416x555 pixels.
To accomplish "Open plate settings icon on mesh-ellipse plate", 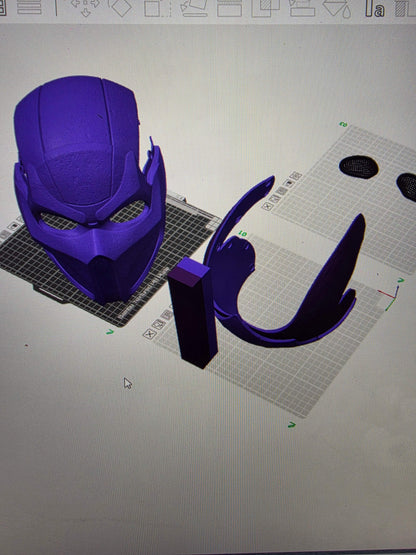I will pos(297,176).
